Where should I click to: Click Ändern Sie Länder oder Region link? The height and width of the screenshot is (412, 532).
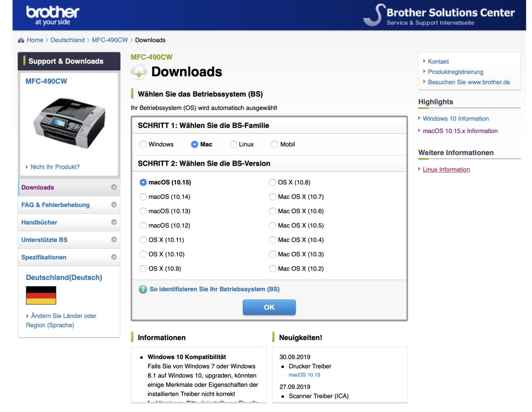coord(61,321)
